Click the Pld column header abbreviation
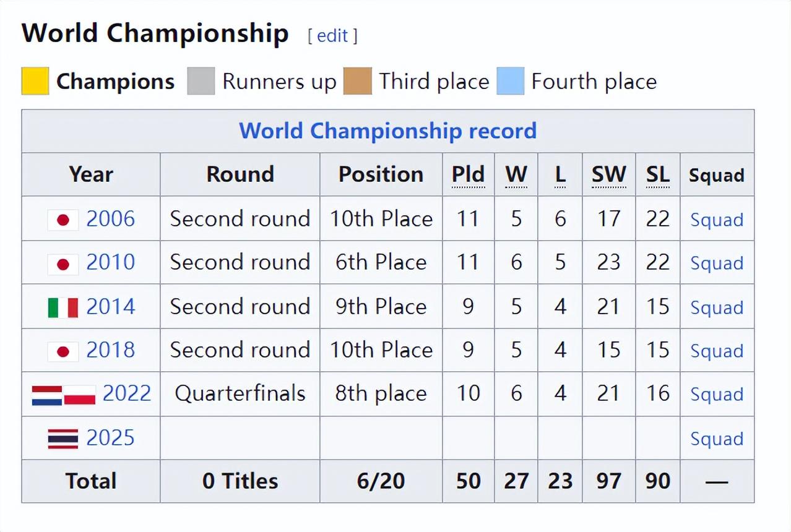The width and height of the screenshot is (791, 532). click(x=468, y=175)
